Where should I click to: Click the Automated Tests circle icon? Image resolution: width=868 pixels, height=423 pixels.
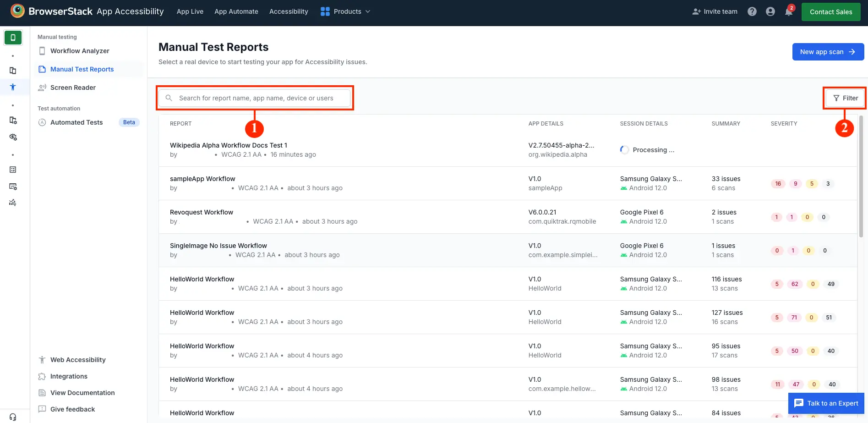(42, 122)
